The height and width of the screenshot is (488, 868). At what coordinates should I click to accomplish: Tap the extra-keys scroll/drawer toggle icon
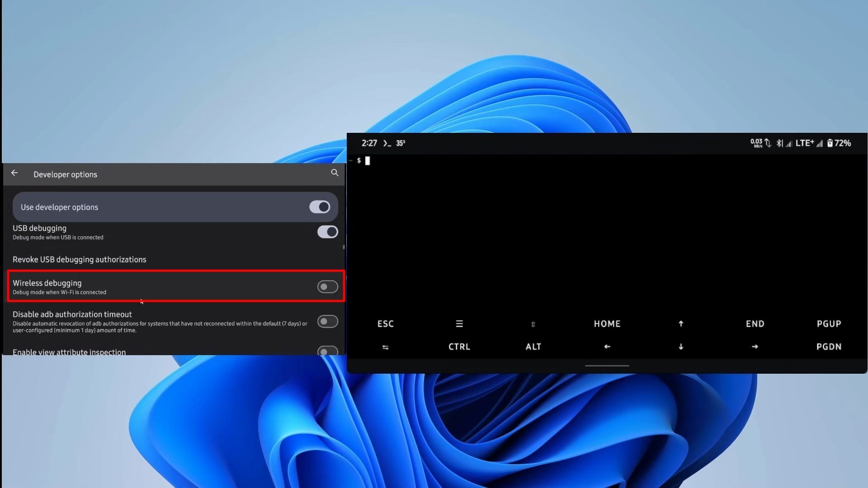[x=533, y=324]
